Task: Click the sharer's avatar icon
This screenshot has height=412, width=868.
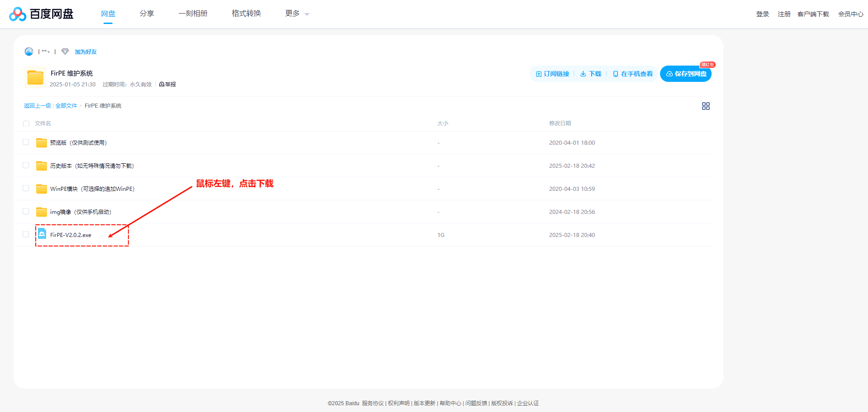Action: click(x=29, y=52)
